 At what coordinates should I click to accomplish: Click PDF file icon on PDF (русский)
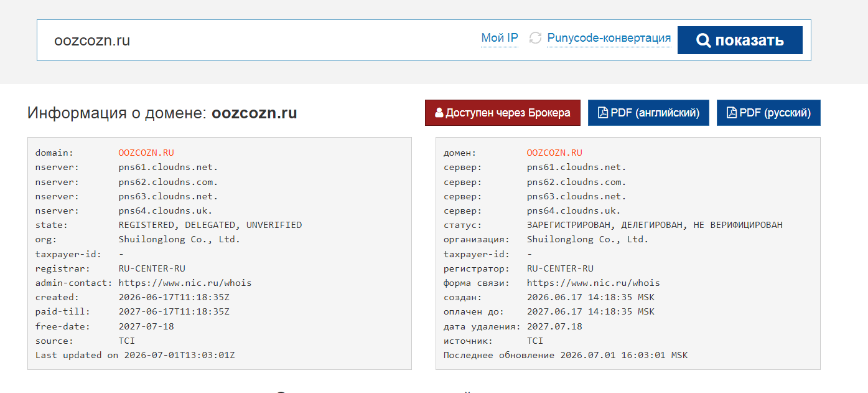coord(732,113)
